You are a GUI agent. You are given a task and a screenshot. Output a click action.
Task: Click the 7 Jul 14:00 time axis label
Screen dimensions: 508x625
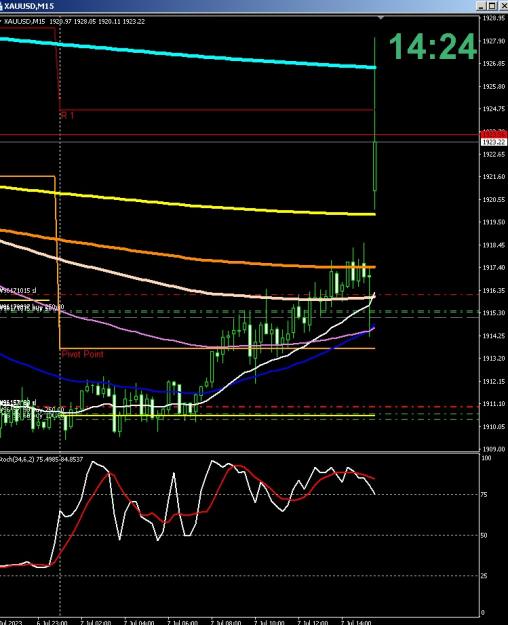(356, 622)
